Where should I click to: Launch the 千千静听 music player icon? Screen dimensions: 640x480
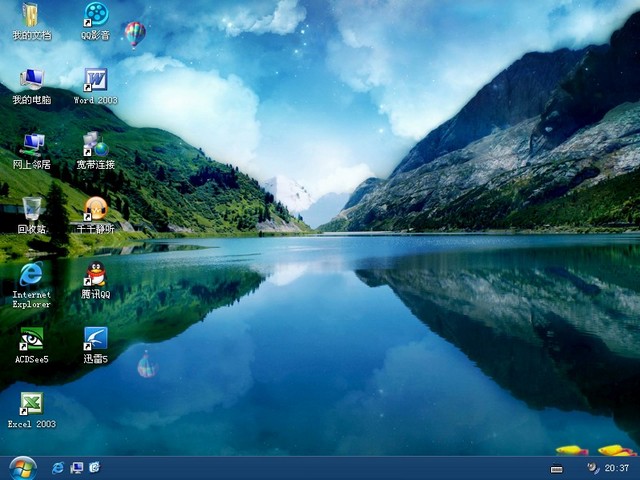pyautogui.click(x=95, y=208)
